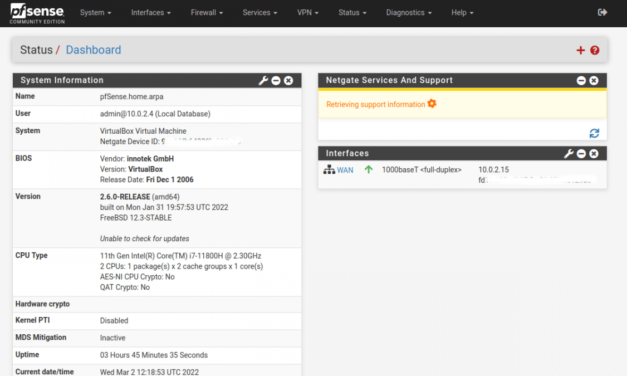The image size is (627, 376).
Task: Click the red plus to add widgets
Action: (x=581, y=50)
